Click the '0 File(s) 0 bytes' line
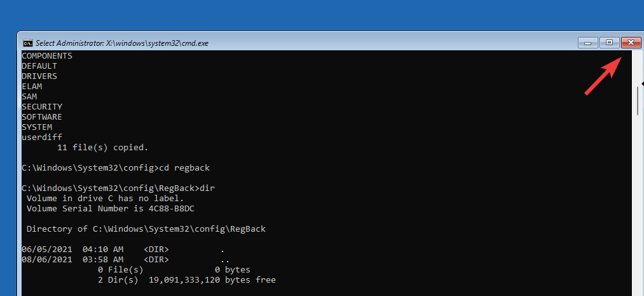The width and height of the screenshot is (644, 296). click(x=174, y=270)
